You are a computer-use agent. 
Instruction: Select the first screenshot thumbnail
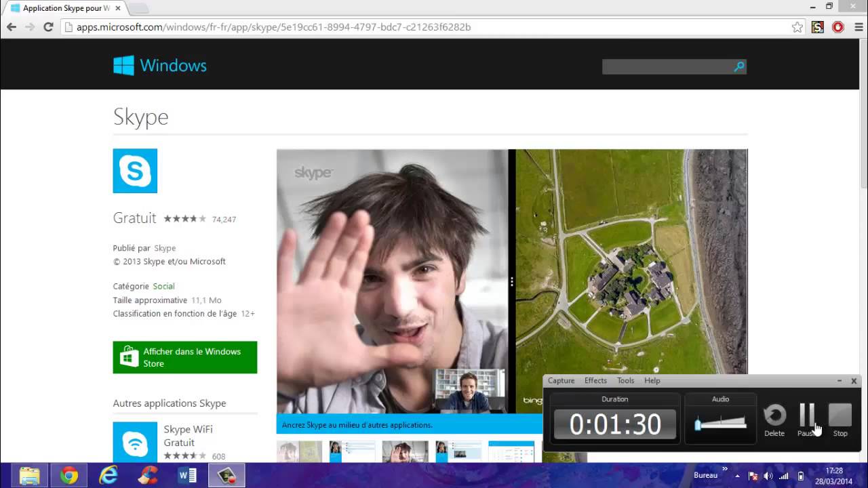[299, 451]
